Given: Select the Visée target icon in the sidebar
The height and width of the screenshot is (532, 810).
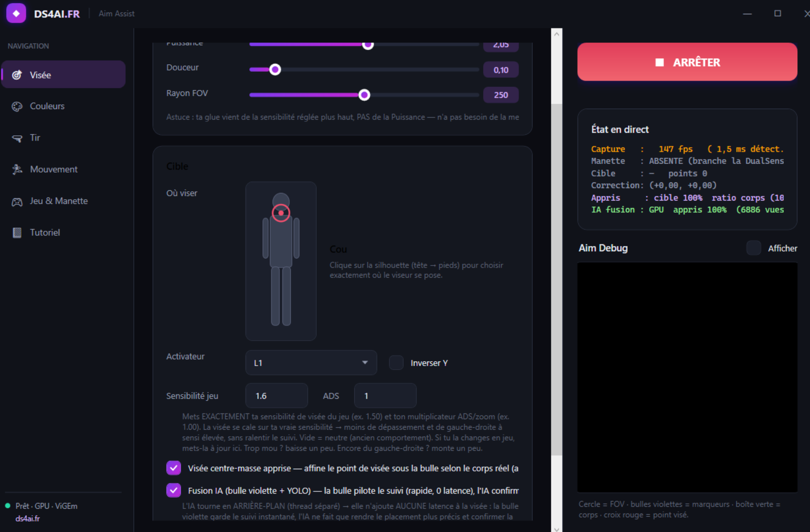Looking at the screenshot, I should [17, 75].
